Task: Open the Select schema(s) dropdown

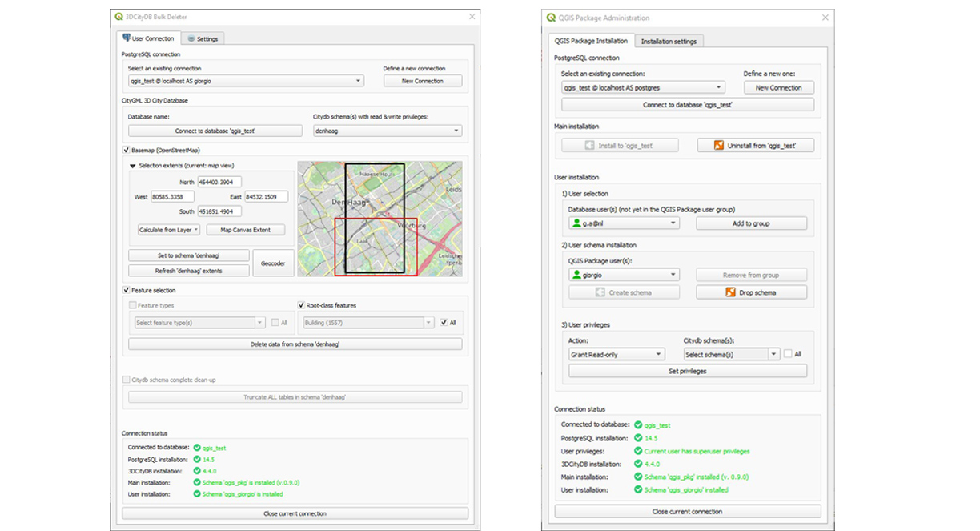Action: coord(732,354)
